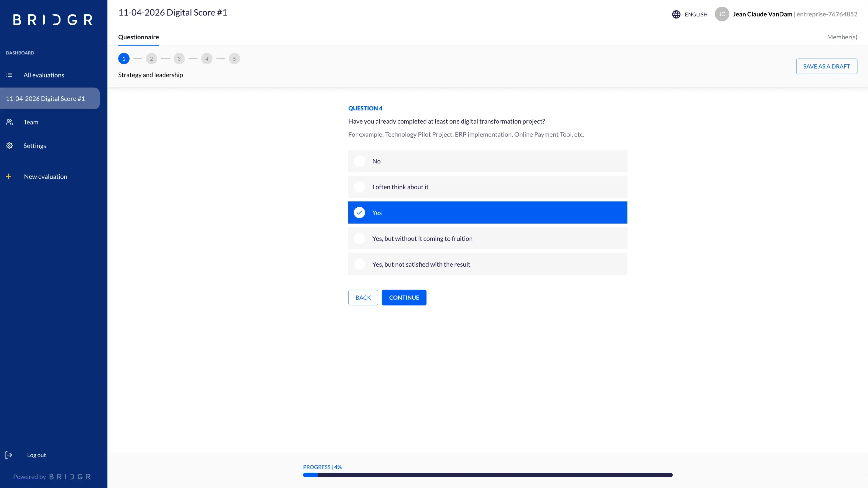The height and width of the screenshot is (488, 868).
Task: Click the page title '11-04-2026 Digital Score #1'
Action: (173, 12)
